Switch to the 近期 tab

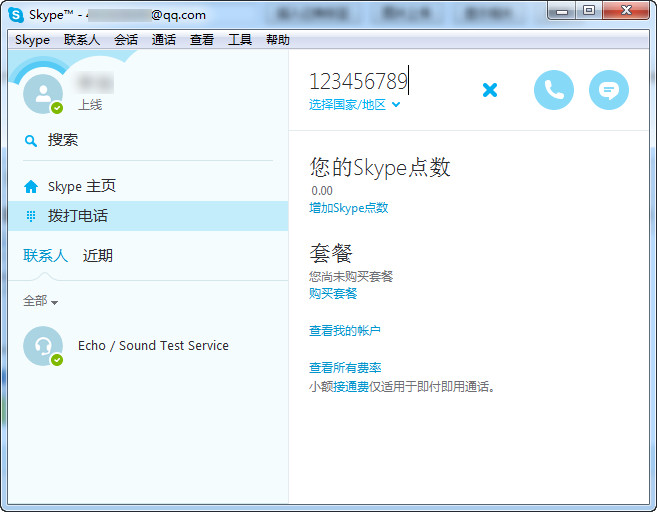coord(98,256)
